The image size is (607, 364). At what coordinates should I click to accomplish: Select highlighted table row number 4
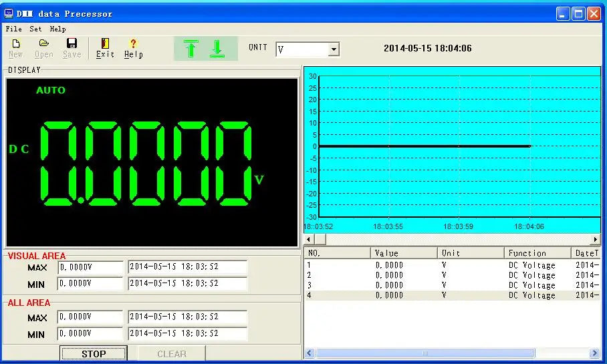(x=452, y=295)
